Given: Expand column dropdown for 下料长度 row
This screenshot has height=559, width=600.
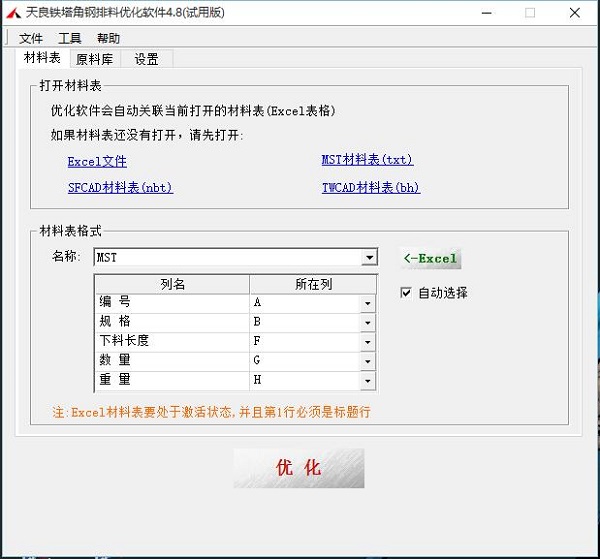Looking at the screenshot, I should [368, 342].
